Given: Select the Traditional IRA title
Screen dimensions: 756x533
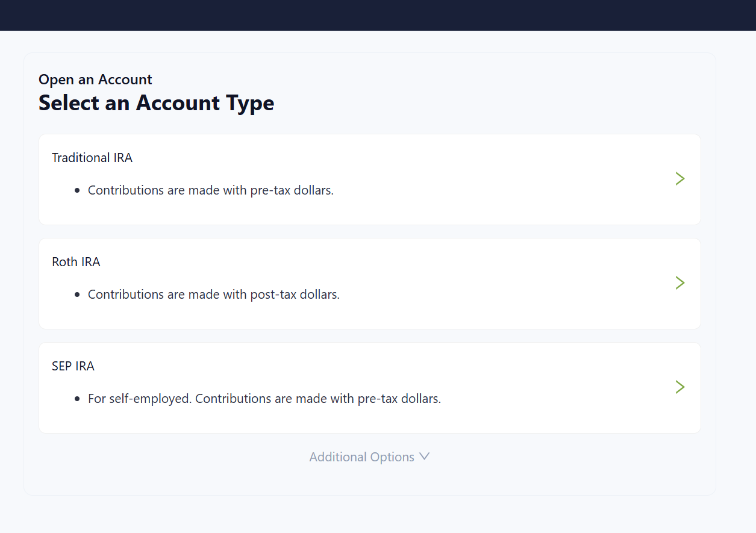Looking at the screenshot, I should pyautogui.click(x=92, y=158).
